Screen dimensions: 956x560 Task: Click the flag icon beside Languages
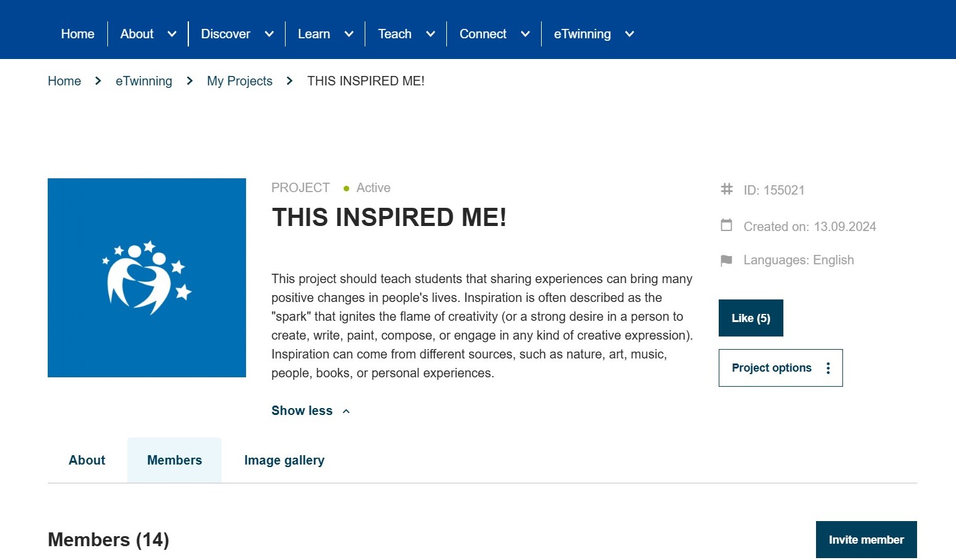726,261
